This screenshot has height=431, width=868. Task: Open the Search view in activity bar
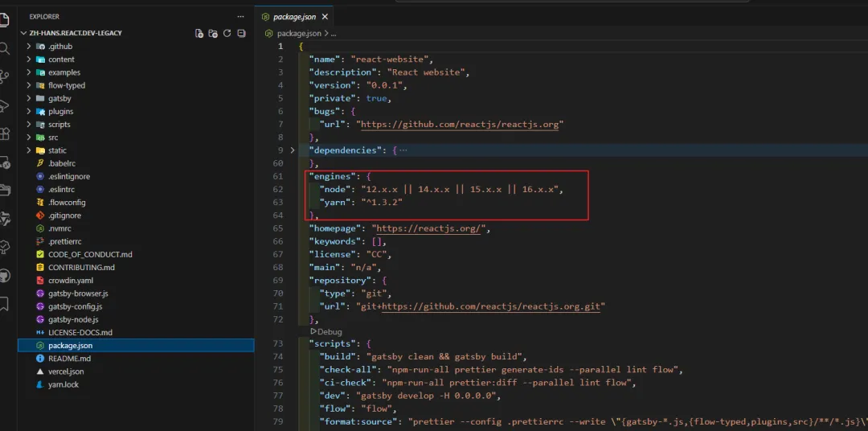[3, 49]
